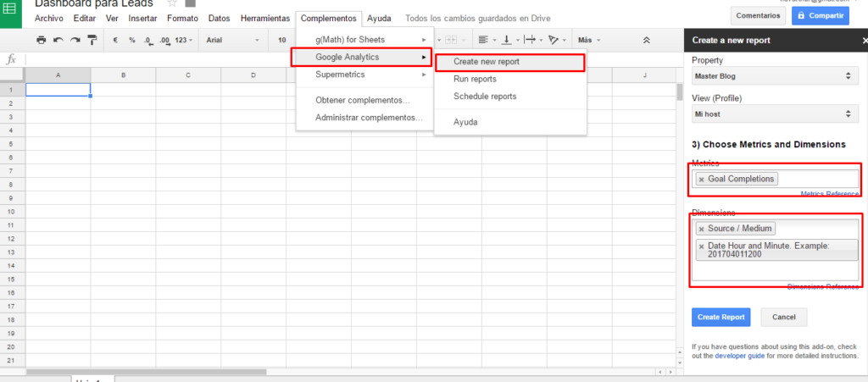Screen dimensions: 868x382
Task: Click the Create Report button
Action: [x=721, y=318]
